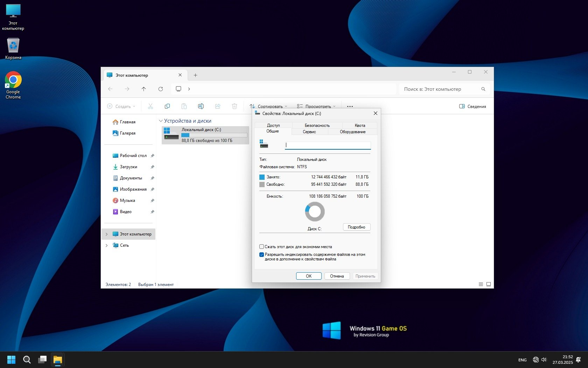Expand the Network (Сеть) tree node

tap(107, 245)
